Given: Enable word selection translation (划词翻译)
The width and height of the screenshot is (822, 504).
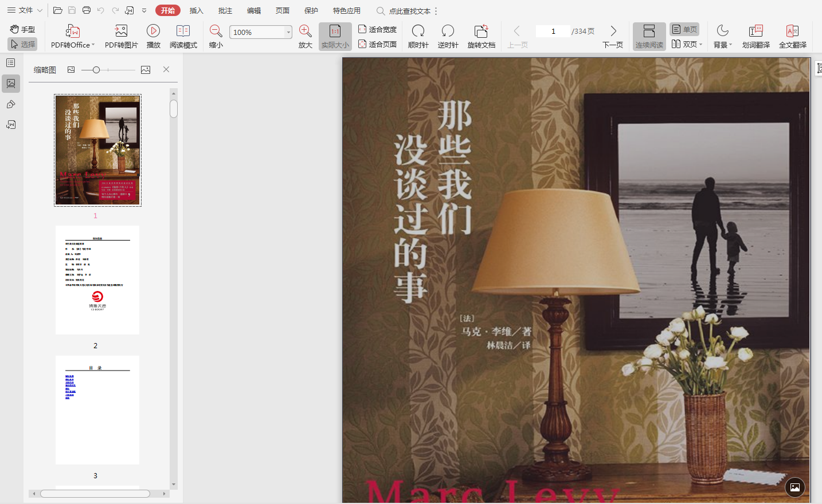Looking at the screenshot, I should tap(756, 37).
